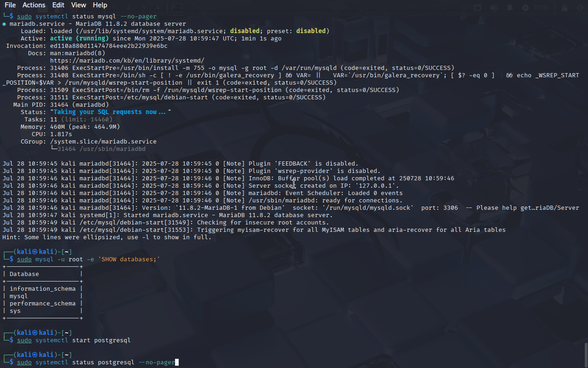Click the 'SHOW databases;' command argument

coord(129,259)
